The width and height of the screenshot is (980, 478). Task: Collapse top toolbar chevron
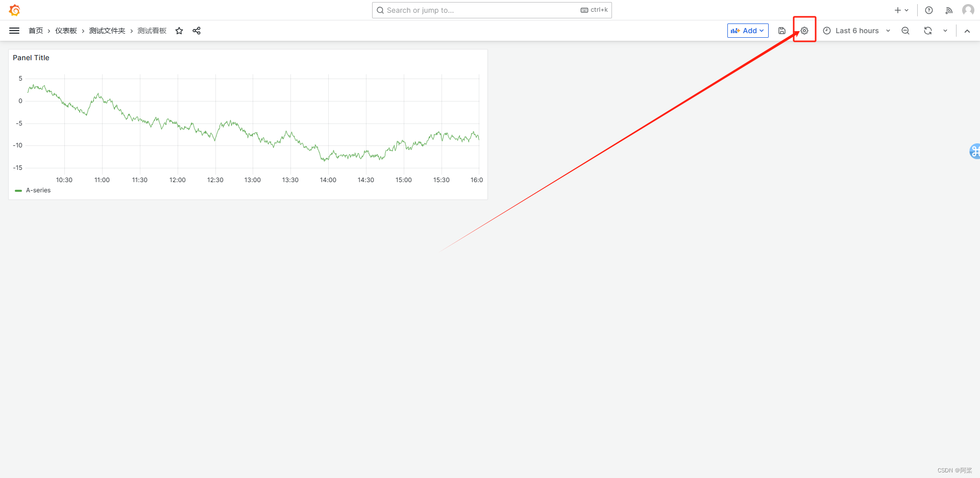(967, 31)
